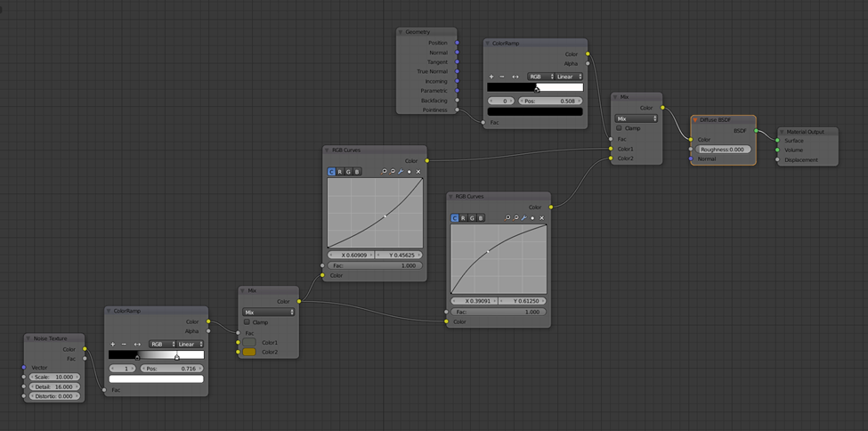Click the BSDF output socket on Diffuse BSDF

tap(756, 131)
